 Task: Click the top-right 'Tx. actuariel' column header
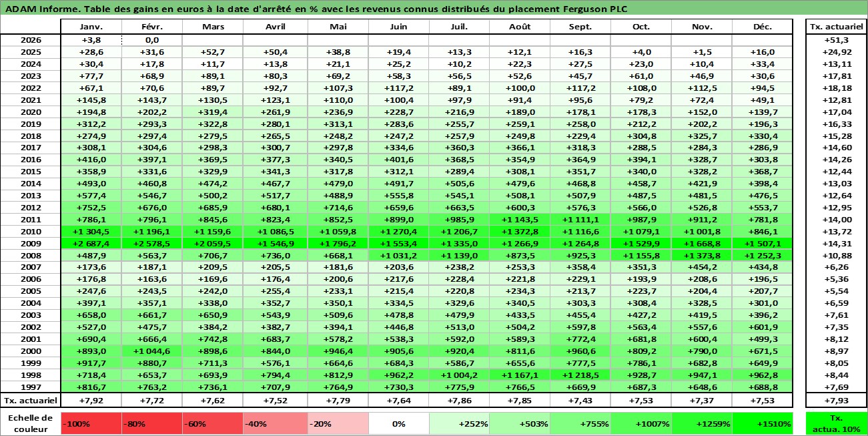pyautogui.click(x=836, y=27)
